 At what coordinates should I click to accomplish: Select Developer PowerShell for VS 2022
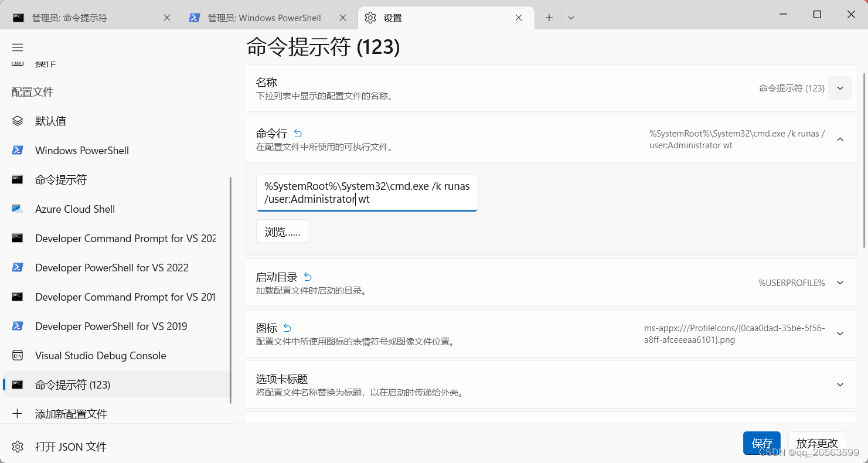pyautogui.click(x=116, y=267)
